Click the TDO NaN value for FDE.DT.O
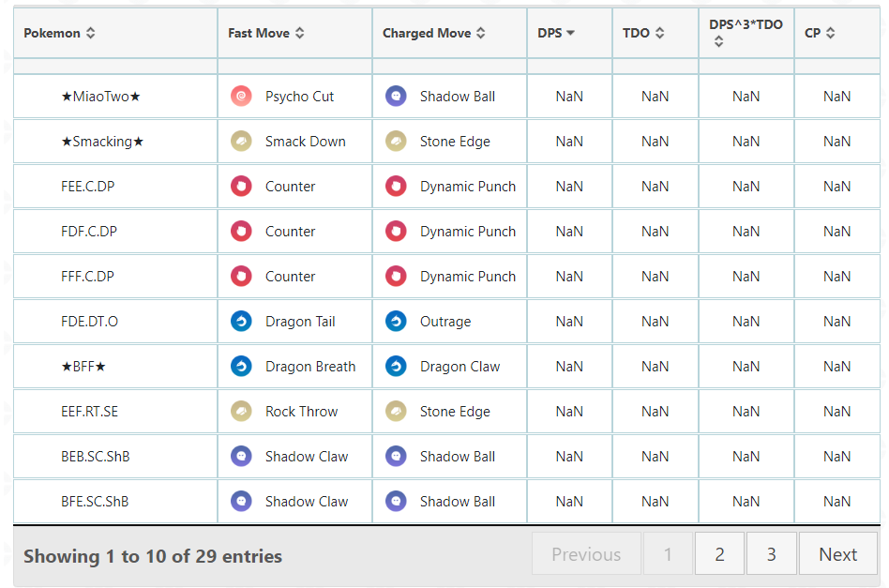This screenshot has height=588, width=889. pos(655,322)
